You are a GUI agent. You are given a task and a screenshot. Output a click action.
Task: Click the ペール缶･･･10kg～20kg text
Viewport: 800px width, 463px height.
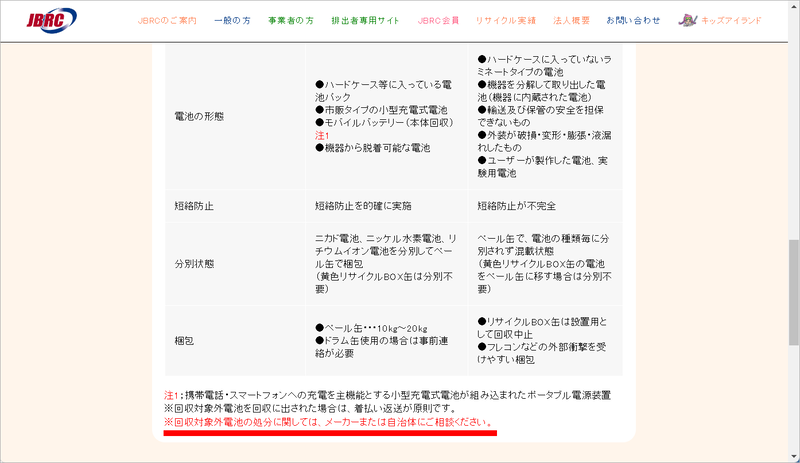tap(371, 328)
